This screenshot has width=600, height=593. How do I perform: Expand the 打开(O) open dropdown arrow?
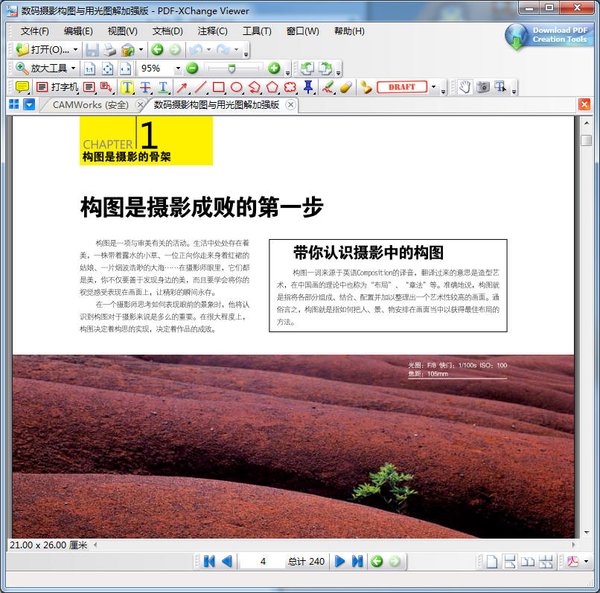point(76,49)
